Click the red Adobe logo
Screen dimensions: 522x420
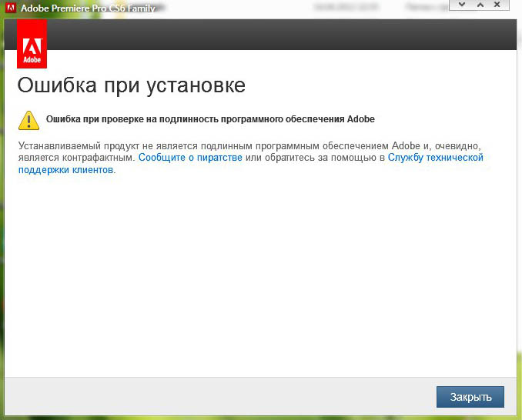32,44
